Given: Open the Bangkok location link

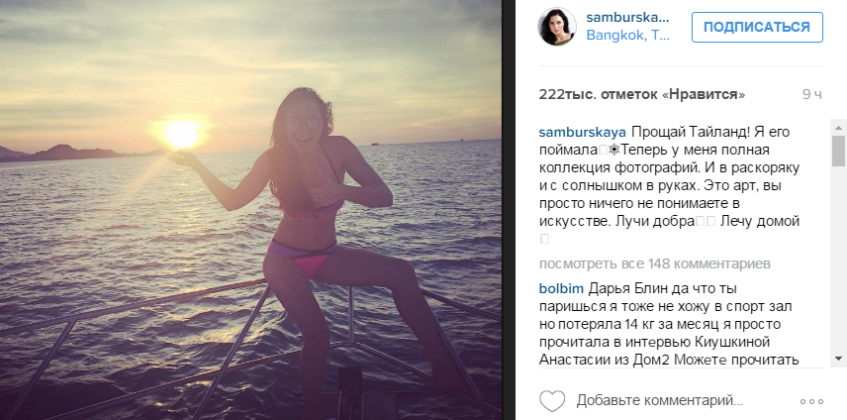Looking at the screenshot, I should [x=628, y=36].
